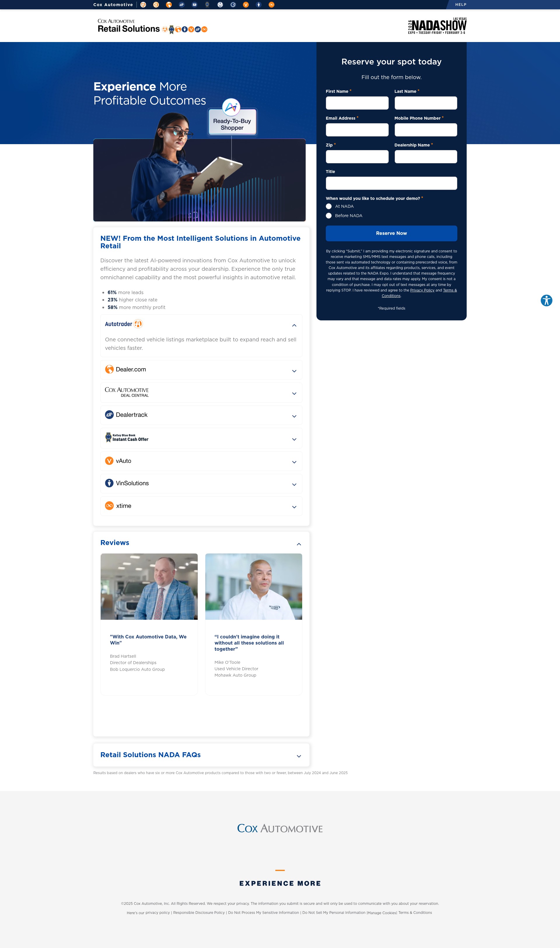Select 'Before NADA' demo option
The height and width of the screenshot is (948, 560).
[x=329, y=216]
